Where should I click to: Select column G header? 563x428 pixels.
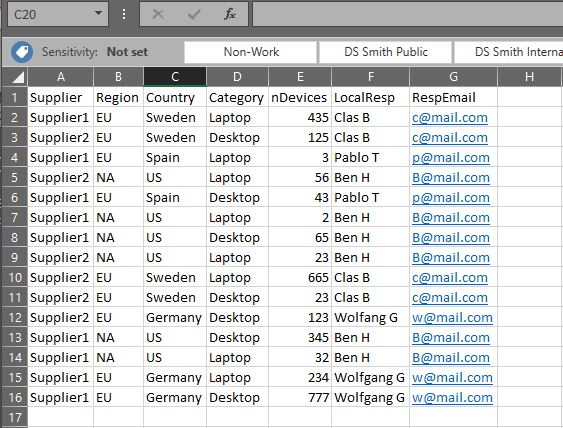click(x=453, y=77)
